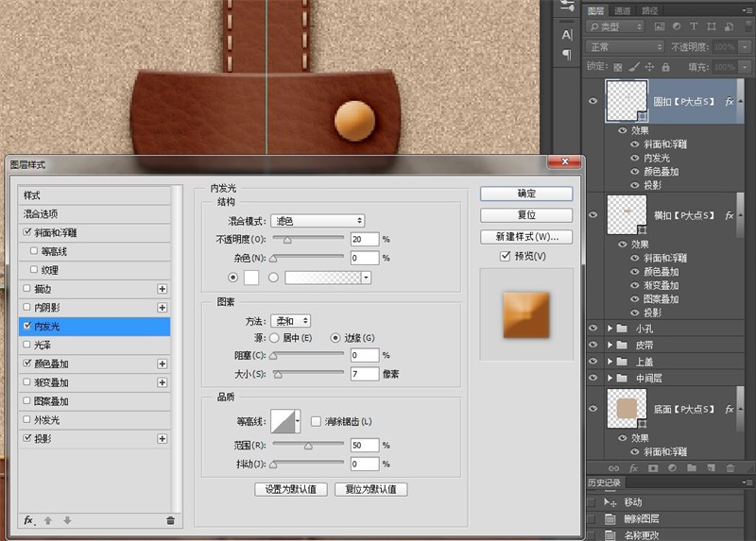The width and height of the screenshot is (756, 541).
Task: Click the type layer filter icon
Action: click(694, 26)
